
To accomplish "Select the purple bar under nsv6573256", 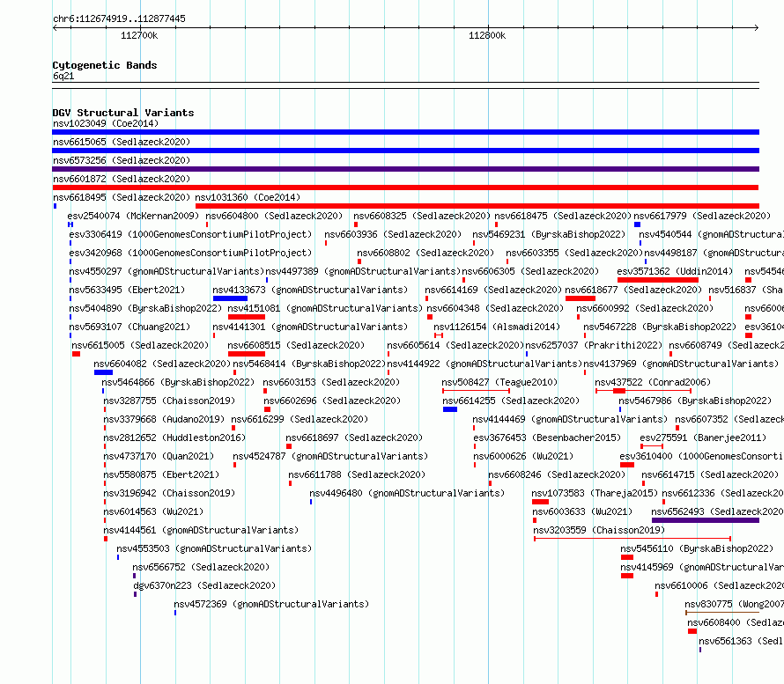I will tap(405, 169).
